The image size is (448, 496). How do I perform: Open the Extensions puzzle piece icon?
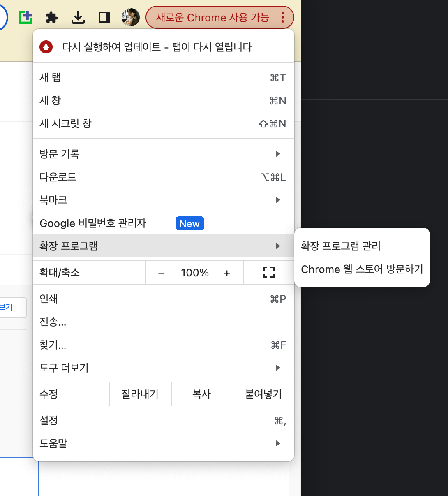pyautogui.click(x=52, y=17)
